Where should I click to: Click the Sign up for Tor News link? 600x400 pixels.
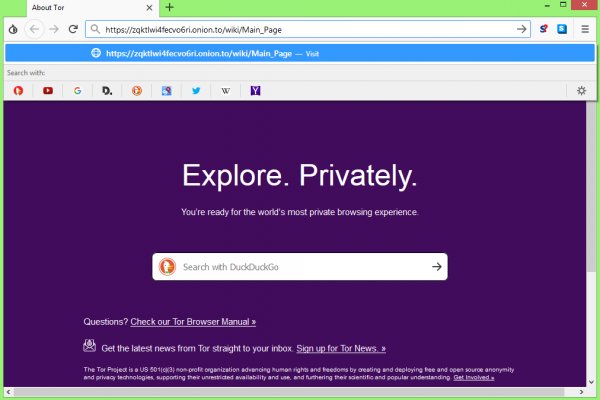point(341,348)
